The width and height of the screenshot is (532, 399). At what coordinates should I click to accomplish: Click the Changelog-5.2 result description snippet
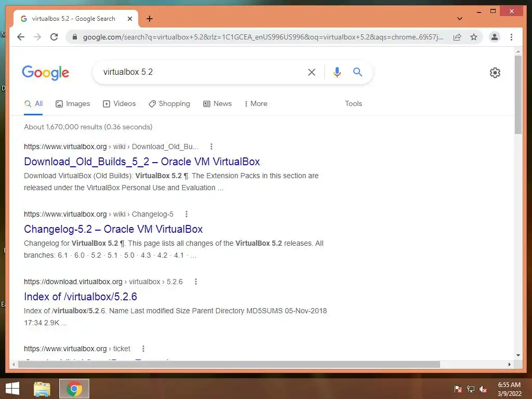click(x=174, y=249)
